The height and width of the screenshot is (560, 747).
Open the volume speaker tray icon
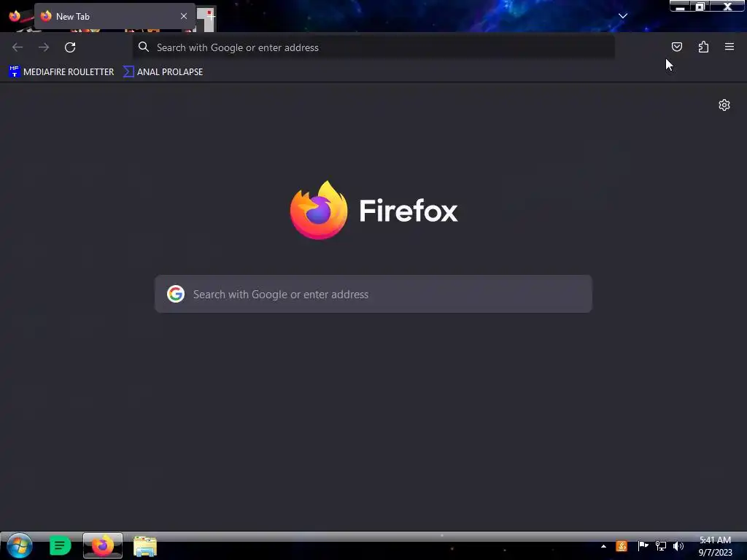(x=678, y=546)
